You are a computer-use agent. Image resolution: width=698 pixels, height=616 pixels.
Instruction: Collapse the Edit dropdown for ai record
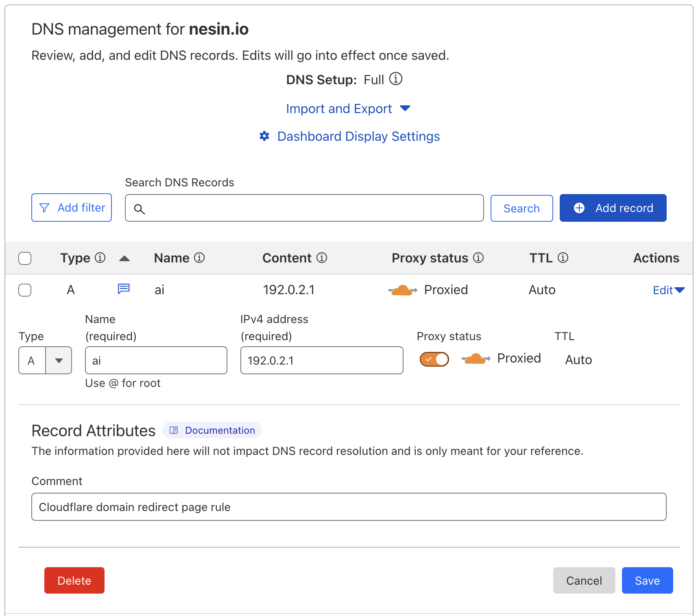point(668,290)
